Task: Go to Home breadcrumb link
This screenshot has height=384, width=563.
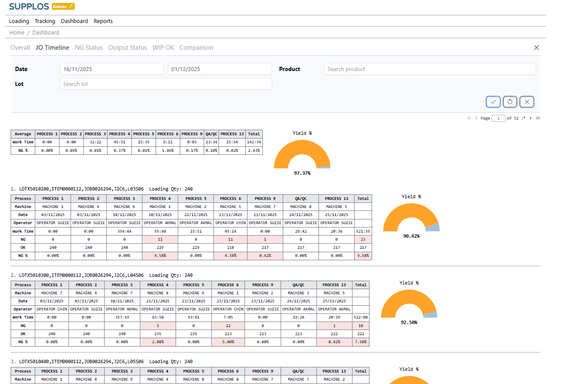Action: 17,33
